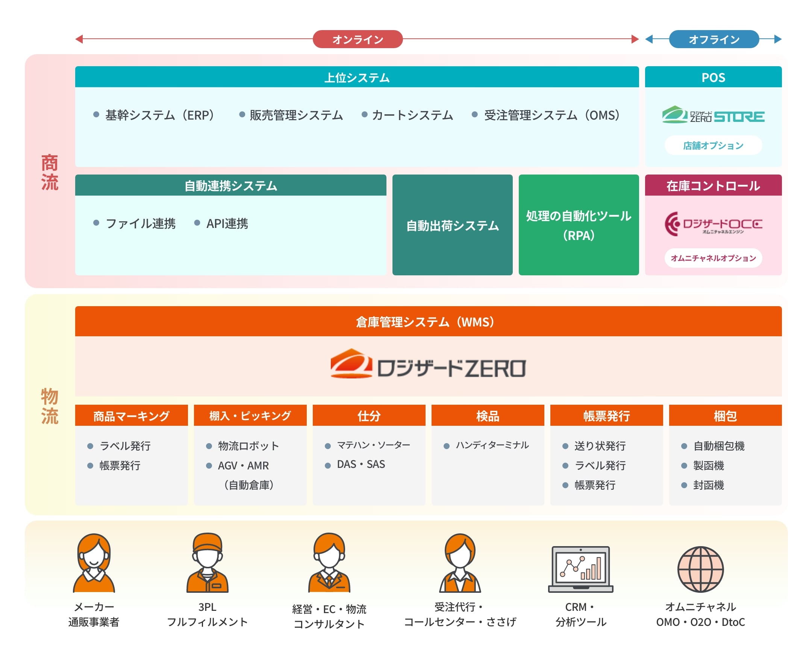Click ラベル発行 bullet in 帳票発行 column

[x=600, y=465]
